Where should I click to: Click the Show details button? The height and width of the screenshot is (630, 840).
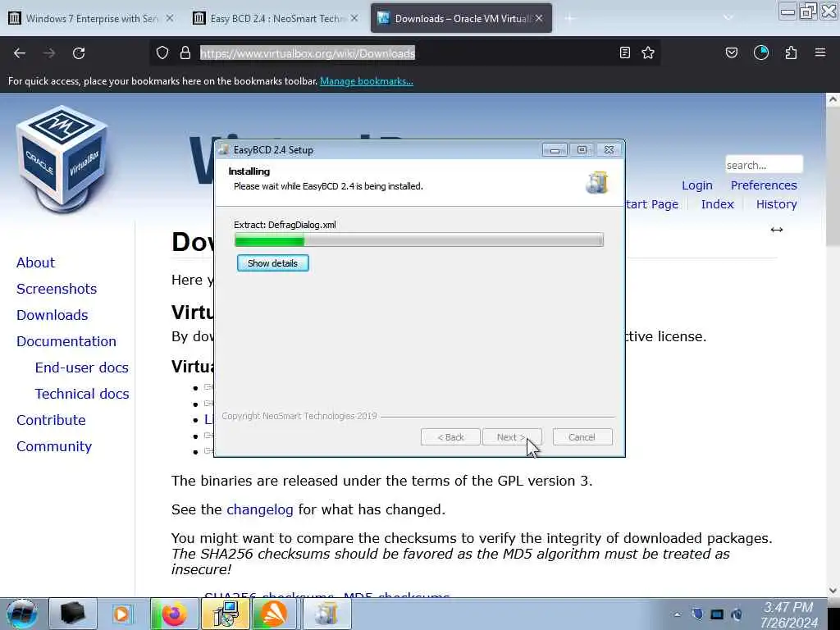point(272,263)
